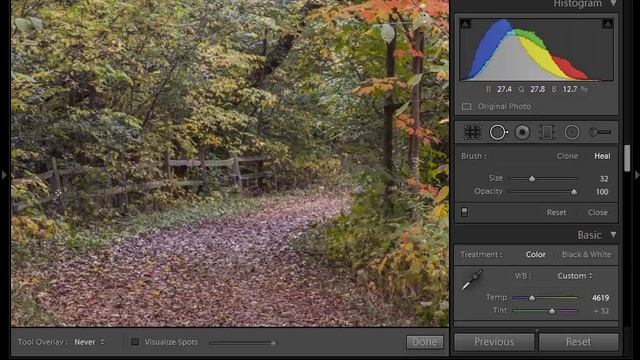
Task: Select the Crop Overlay grid tool
Action: (x=473, y=132)
